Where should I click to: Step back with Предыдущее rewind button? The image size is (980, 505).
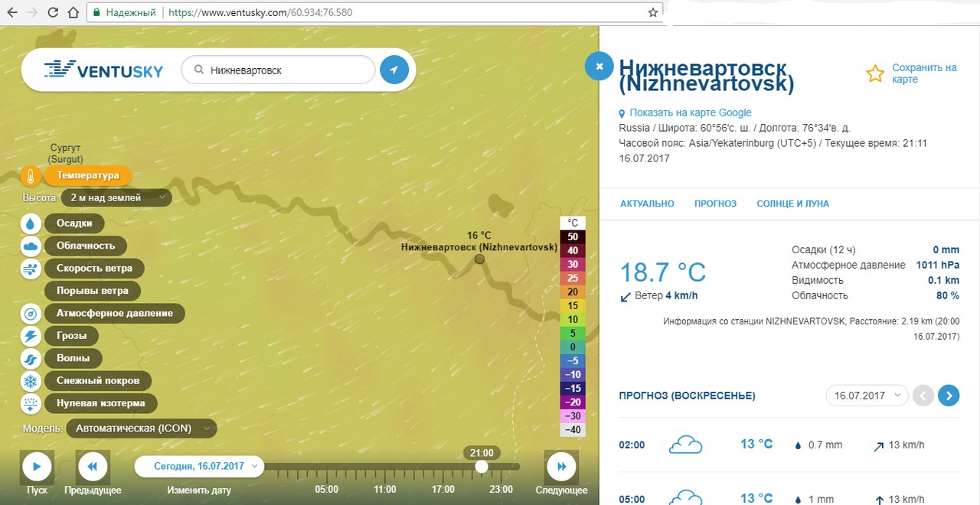tap(93, 466)
